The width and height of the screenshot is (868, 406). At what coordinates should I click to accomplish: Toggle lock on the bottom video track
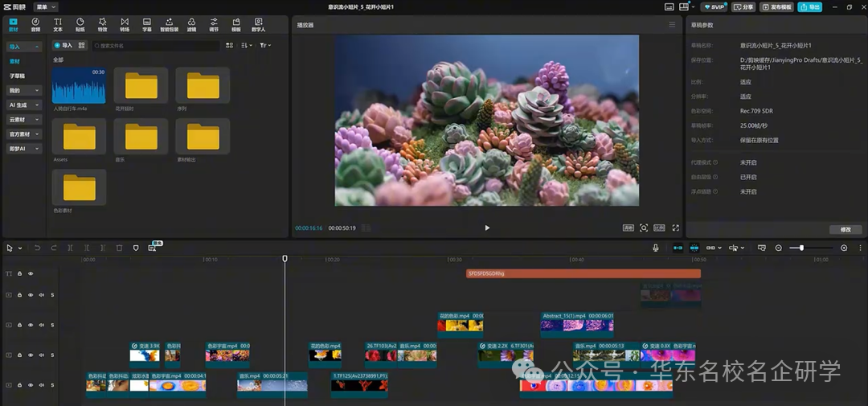coord(20,385)
